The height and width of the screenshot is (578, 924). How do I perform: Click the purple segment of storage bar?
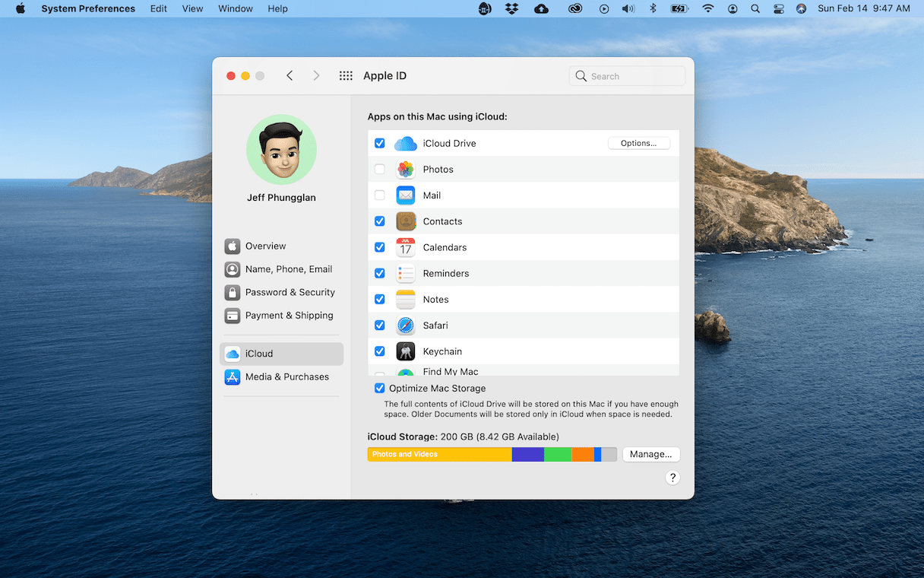tap(528, 454)
